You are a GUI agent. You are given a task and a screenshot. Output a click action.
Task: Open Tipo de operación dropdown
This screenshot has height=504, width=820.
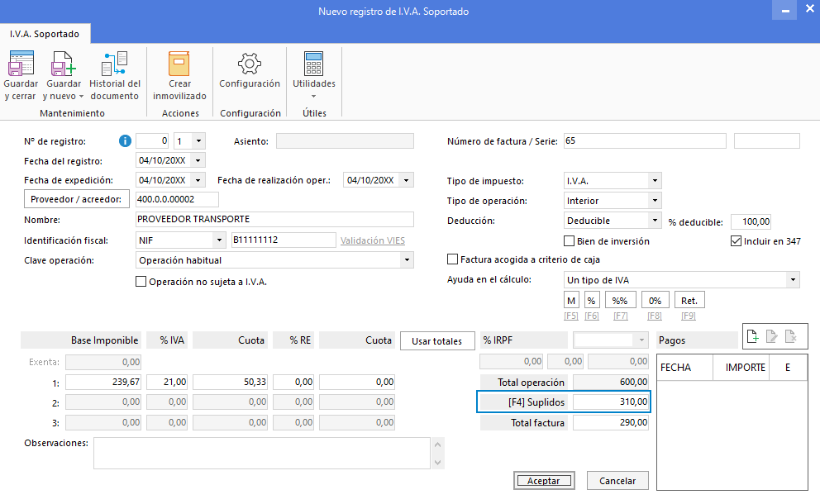click(x=655, y=201)
